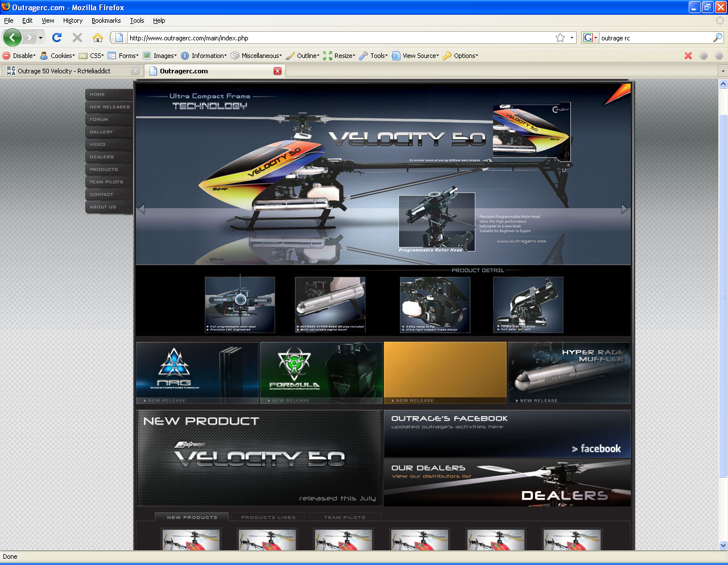Open the Disable dropdown in developer toolbar
The width and height of the screenshot is (728, 565).
(x=19, y=56)
